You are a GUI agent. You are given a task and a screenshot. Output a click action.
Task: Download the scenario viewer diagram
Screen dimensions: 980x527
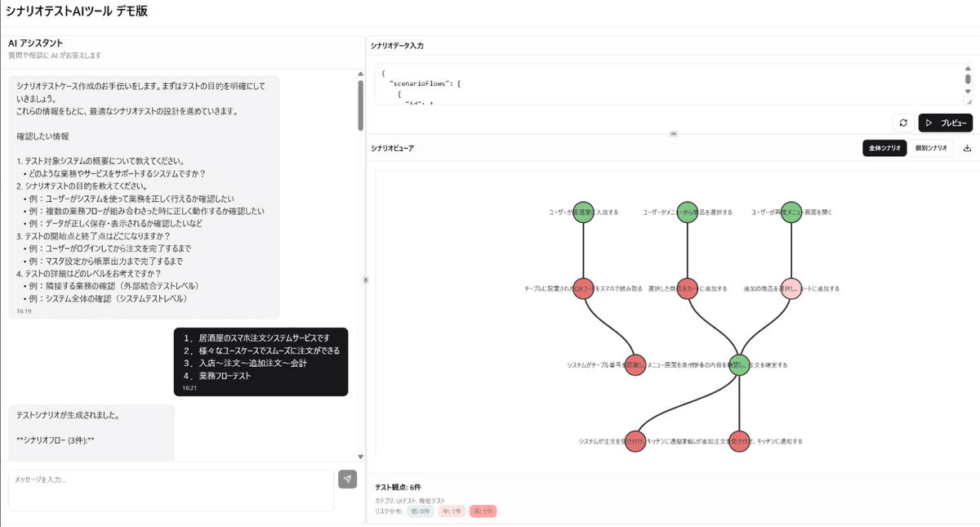967,148
